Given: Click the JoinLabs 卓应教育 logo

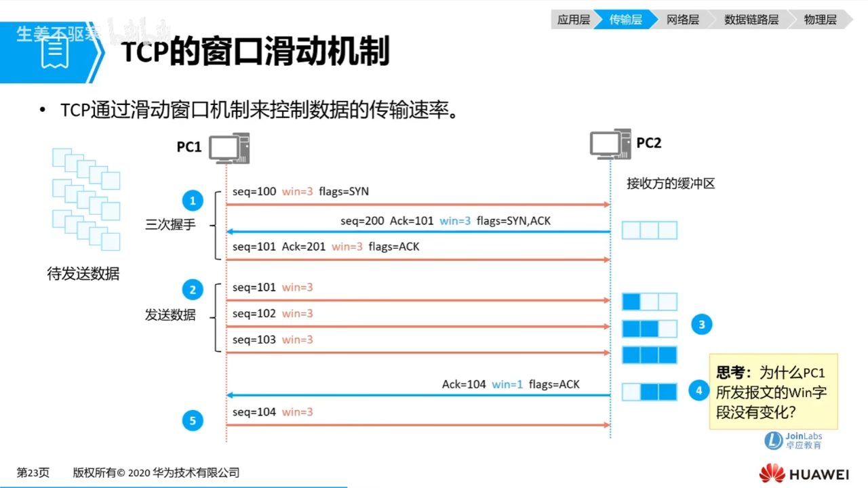Looking at the screenshot, I should [x=793, y=441].
